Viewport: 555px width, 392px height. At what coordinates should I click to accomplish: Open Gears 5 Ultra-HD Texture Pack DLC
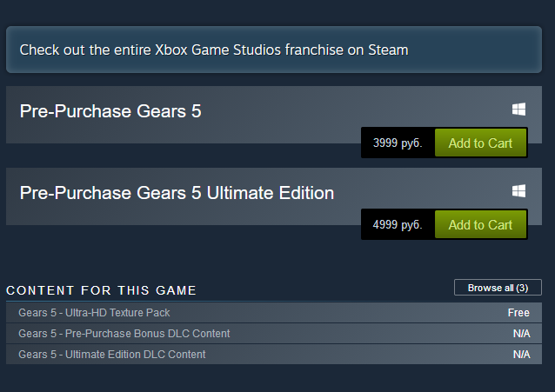[x=95, y=313]
